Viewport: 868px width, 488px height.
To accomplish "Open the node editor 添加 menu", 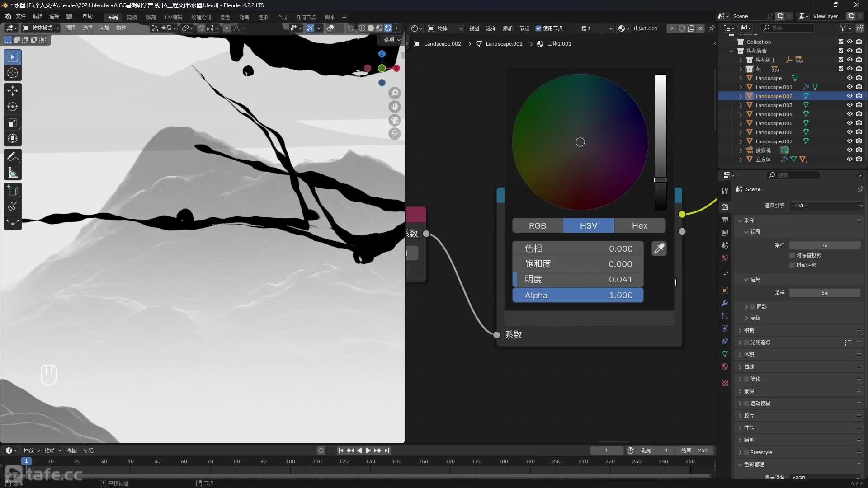I will pos(508,28).
